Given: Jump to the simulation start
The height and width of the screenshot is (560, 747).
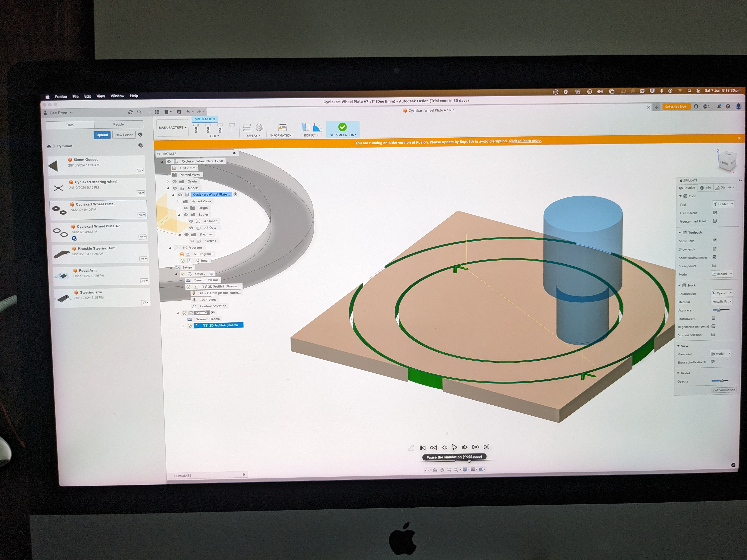Looking at the screenshot, I should tap(422, 448).
